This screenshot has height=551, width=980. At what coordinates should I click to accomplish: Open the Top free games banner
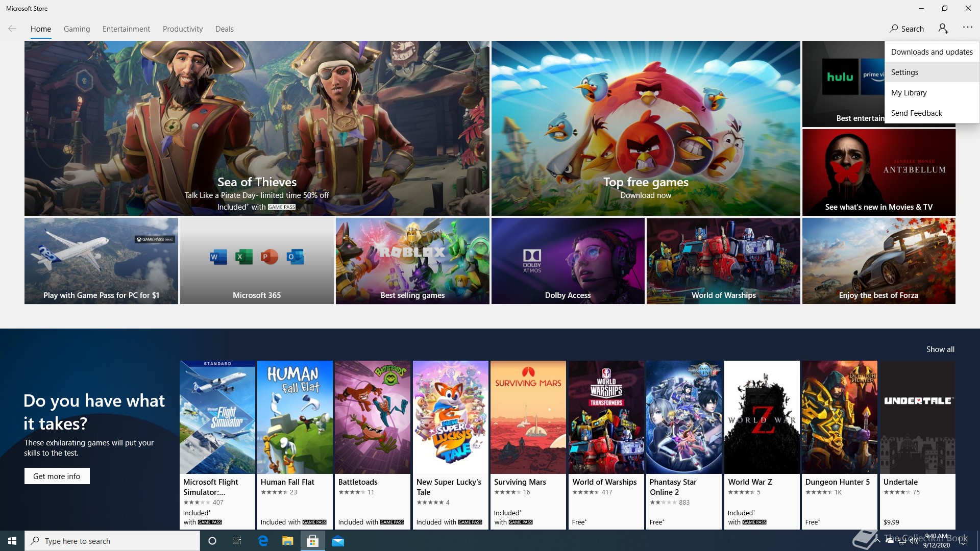click(646, 128)
